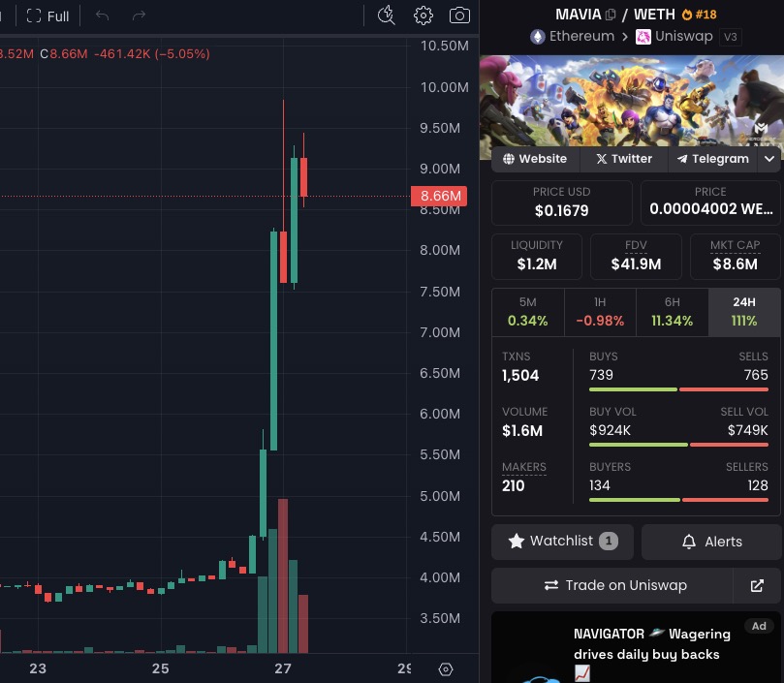Open Uniswap trade in new window icon

click(x=757, y=585)
